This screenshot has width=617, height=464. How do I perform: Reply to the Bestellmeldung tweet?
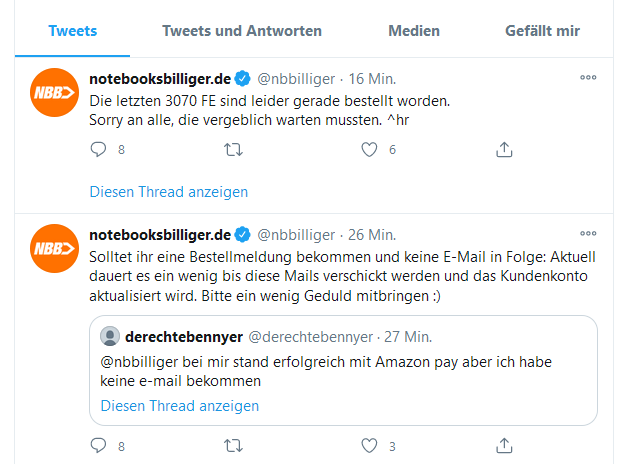coord(98,446)
